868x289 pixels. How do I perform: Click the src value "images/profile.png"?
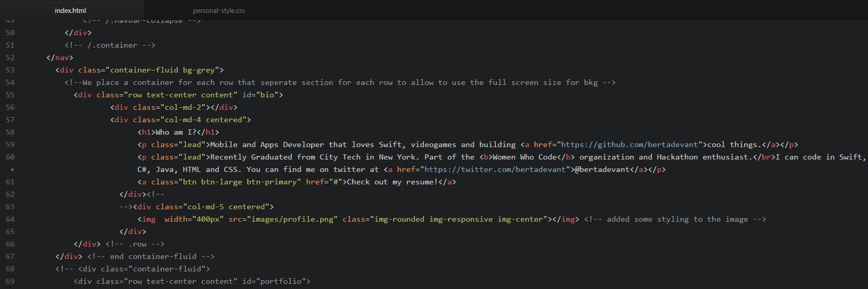[292, 219]
